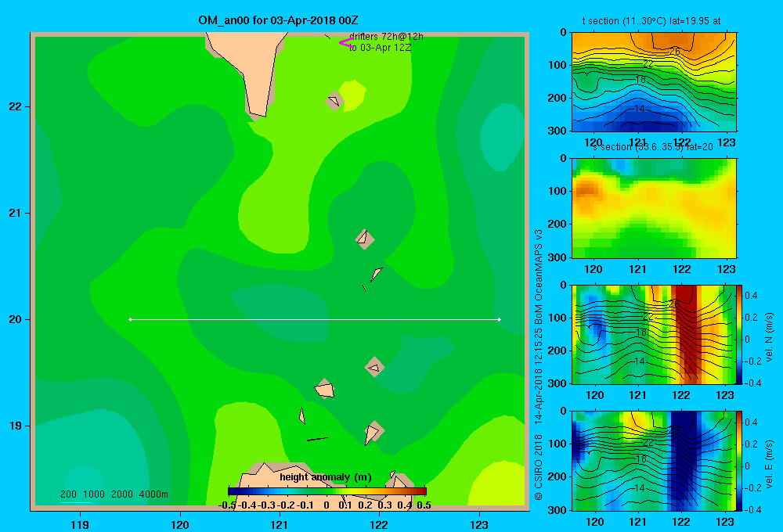
Task: Click the magenta drifter track arrow marker
Action: (x=345, y=43)
